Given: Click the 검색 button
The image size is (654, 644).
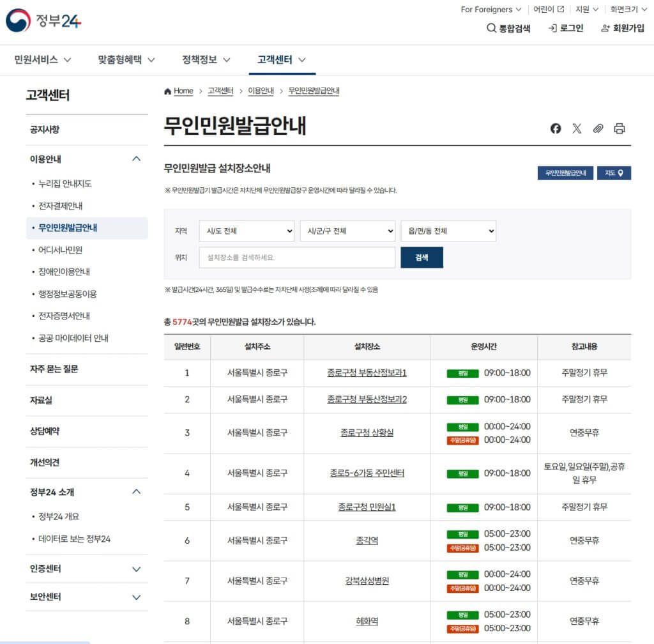Looking at the screenshot, I should (x=422, y=257).
